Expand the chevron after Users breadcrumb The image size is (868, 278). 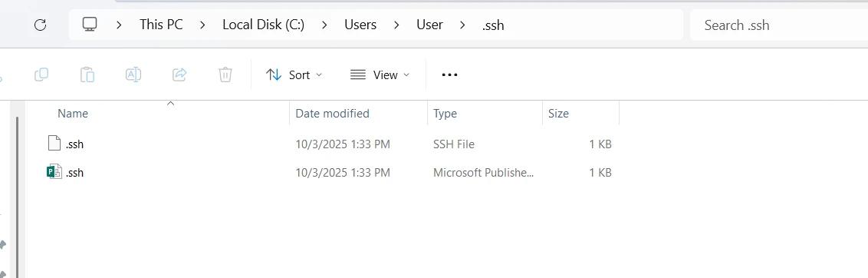click(x=396, y=25)
